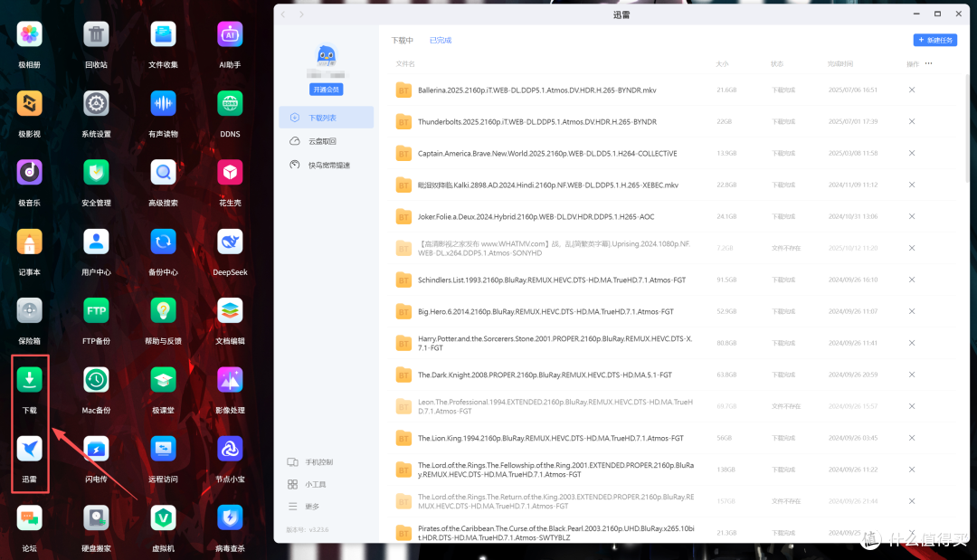Open the 保险箱 safe box
The image size is (977, 560).
(29, 311)
